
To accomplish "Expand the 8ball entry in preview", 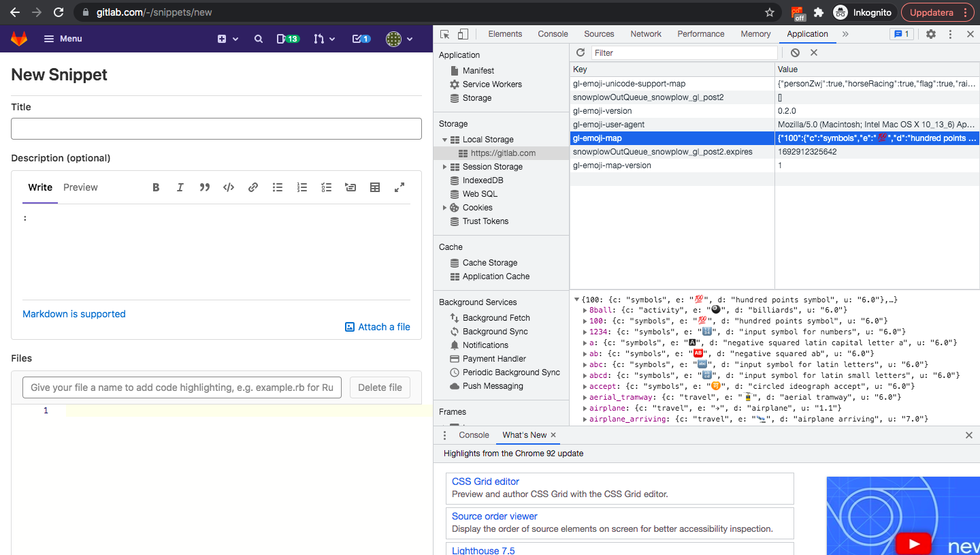I will [x=585, y=310].
